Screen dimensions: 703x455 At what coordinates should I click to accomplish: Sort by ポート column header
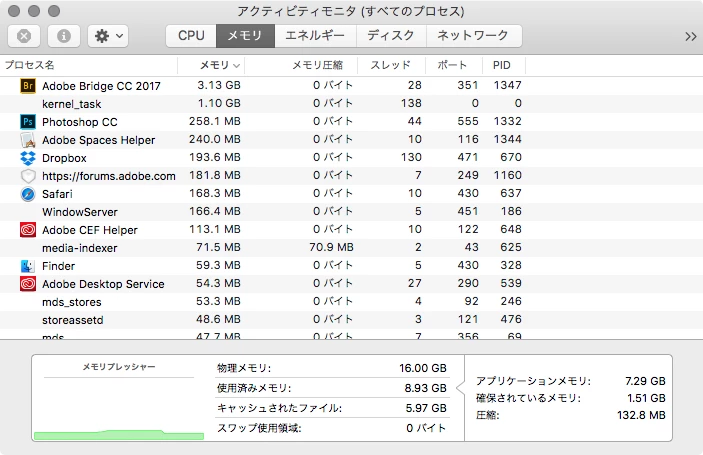tap(452, 65)
